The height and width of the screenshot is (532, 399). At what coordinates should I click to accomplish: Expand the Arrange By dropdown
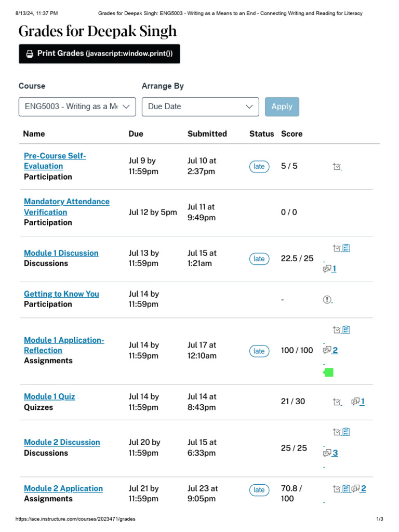click(x=200, y=107)
